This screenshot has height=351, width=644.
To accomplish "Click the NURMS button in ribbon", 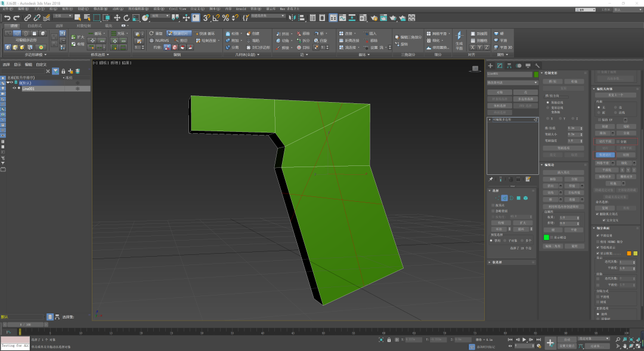I will click(x=159, y=41).
